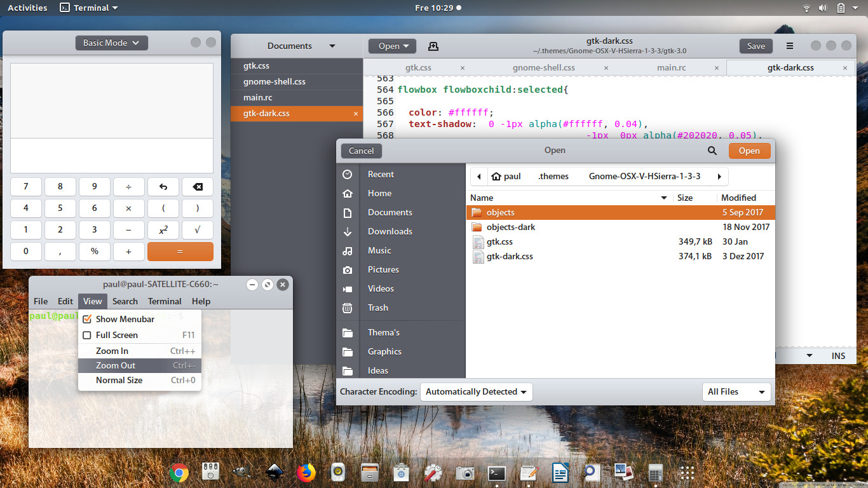Open gedit hamburger menu
Image resolution: width=868 pixels, height=488 pixels.
790,46
